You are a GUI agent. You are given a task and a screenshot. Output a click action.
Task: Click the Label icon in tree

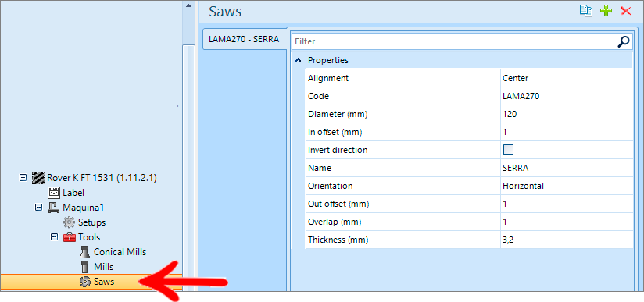(54, 193)
